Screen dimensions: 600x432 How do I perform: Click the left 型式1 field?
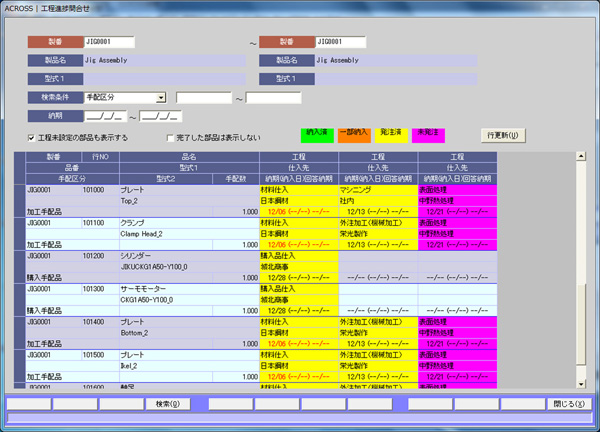point(165,79)
